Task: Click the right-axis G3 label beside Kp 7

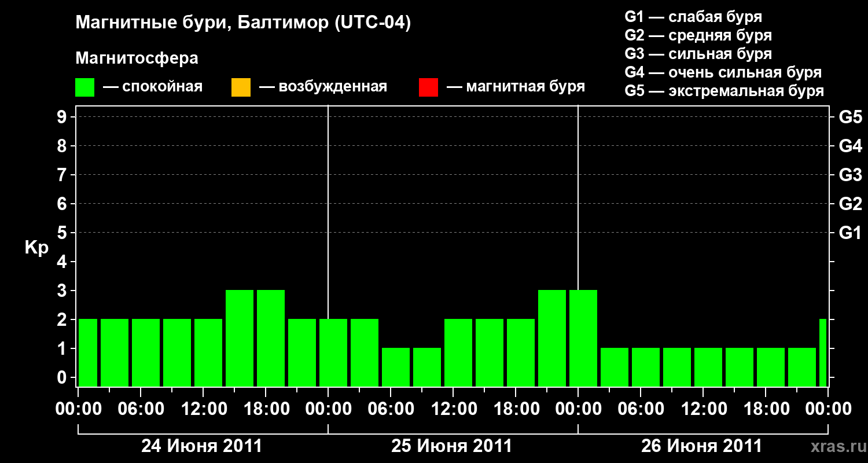Action: click(851, 175)
